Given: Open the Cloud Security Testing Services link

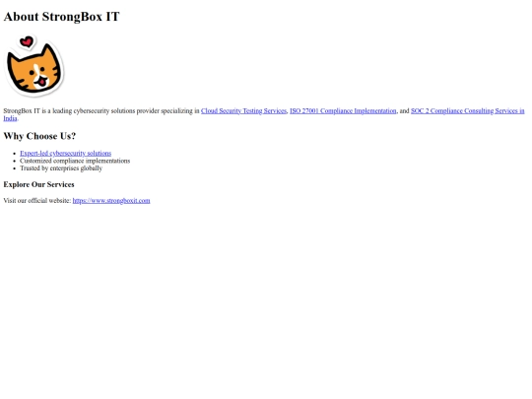Looking at the screenshot, I should coord(243,111).
